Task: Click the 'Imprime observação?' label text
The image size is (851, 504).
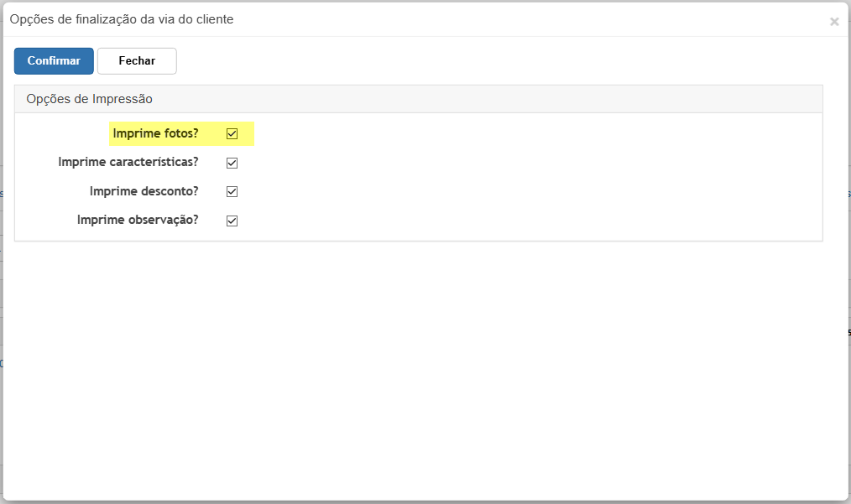Action: click(x=138, y=220)
